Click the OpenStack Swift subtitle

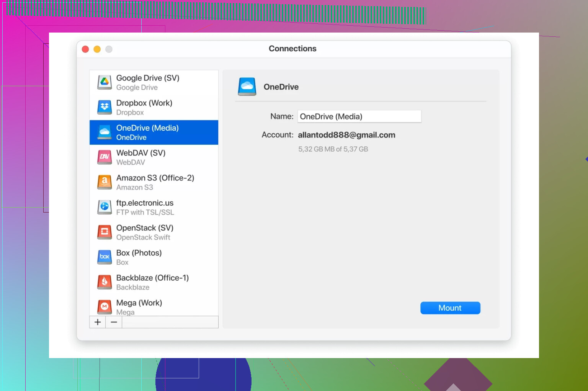143,237
